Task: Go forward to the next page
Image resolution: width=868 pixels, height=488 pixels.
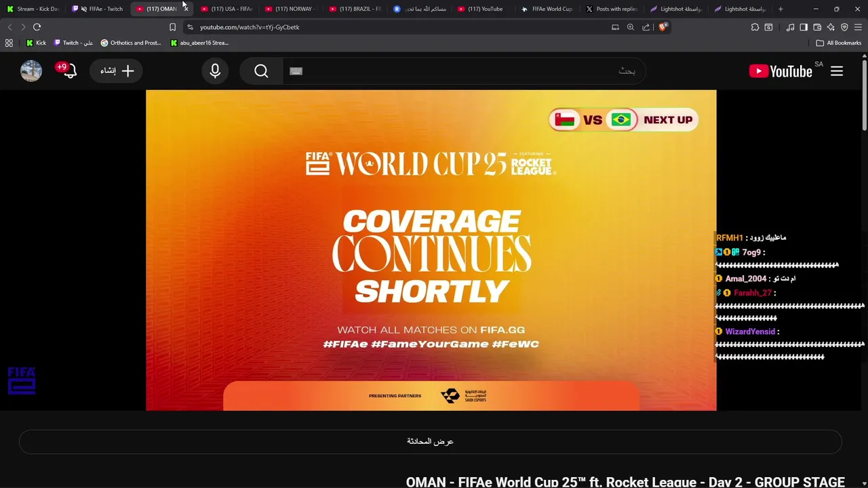Action: (x=23, y=27)
